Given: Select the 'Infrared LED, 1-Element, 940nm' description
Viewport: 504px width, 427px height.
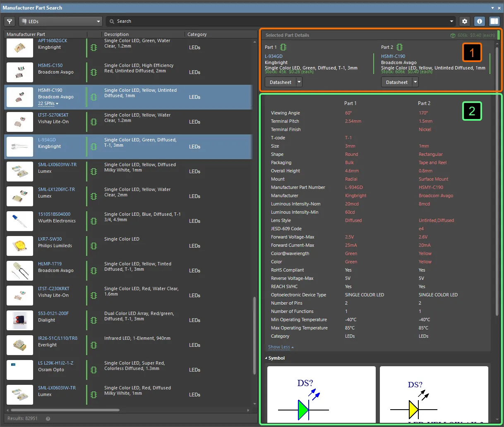Looking at the screenshot, I should pyautogui.click(x=137, y=338).
